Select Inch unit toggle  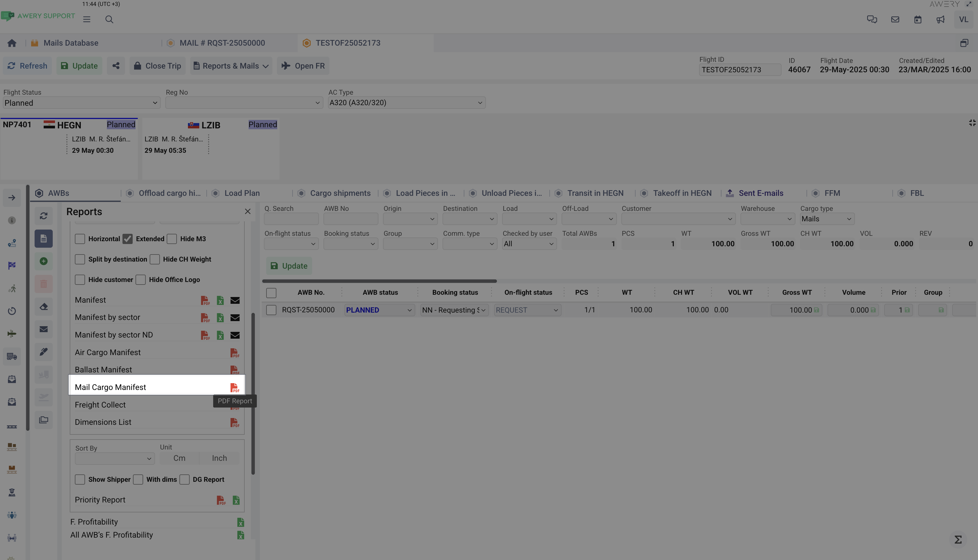tap(219, 458)
